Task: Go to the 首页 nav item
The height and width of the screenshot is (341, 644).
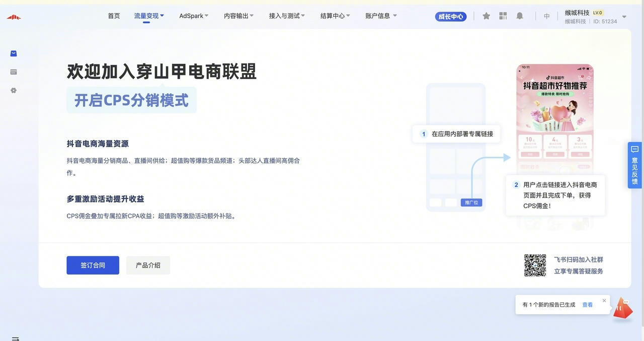Action: point(114,16)
